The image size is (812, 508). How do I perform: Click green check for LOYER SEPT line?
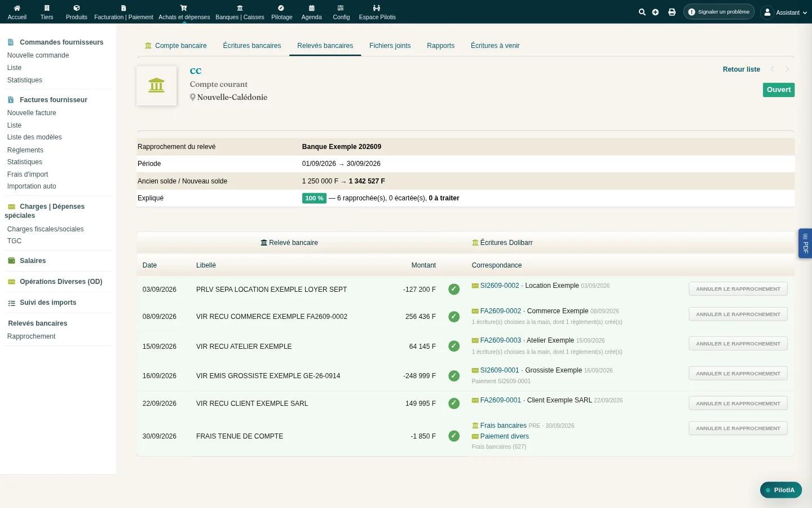pyautogui.click(x=454, y=290)
